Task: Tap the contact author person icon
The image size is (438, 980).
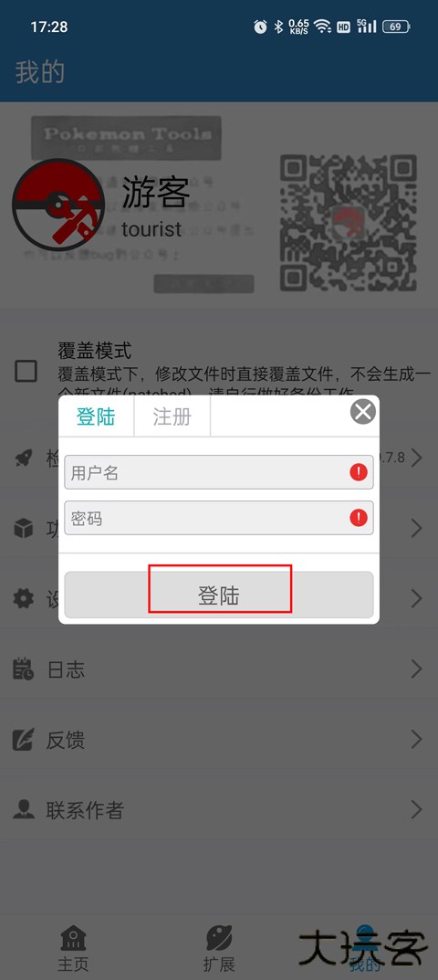Action: (x=24, y=809)
